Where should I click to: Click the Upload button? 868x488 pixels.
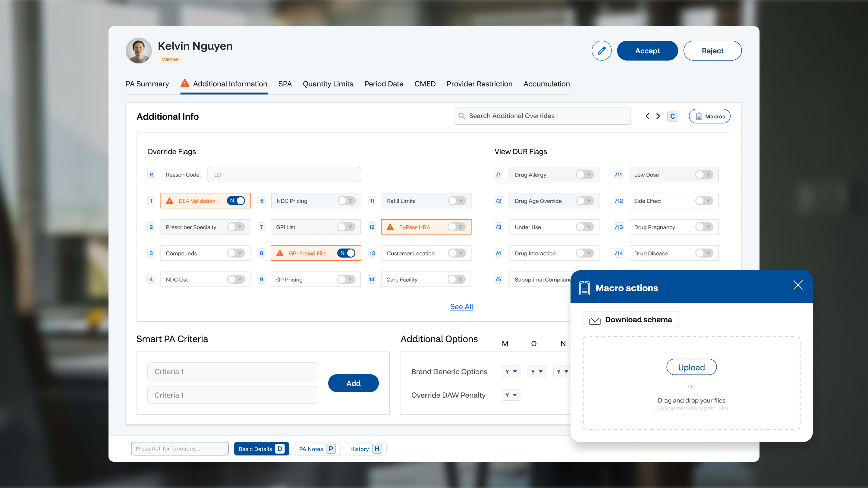(691, 367)
